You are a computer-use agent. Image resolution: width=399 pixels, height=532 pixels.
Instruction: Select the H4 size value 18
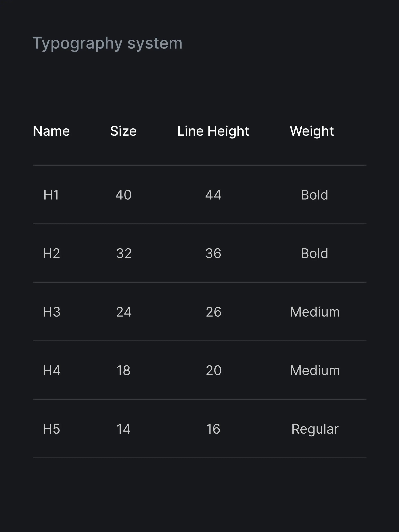(123, 370)
